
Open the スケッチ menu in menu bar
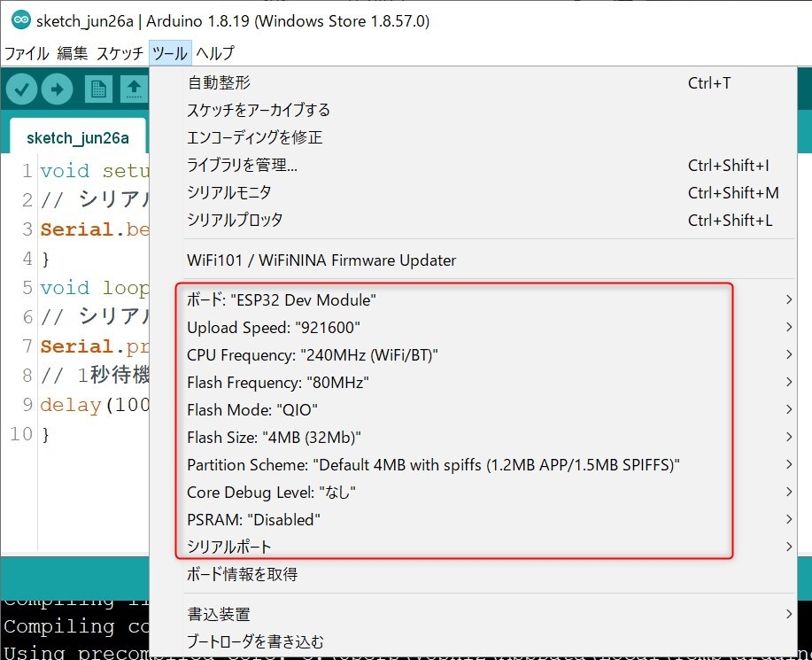pyautogui.click(x=120, y=53)
